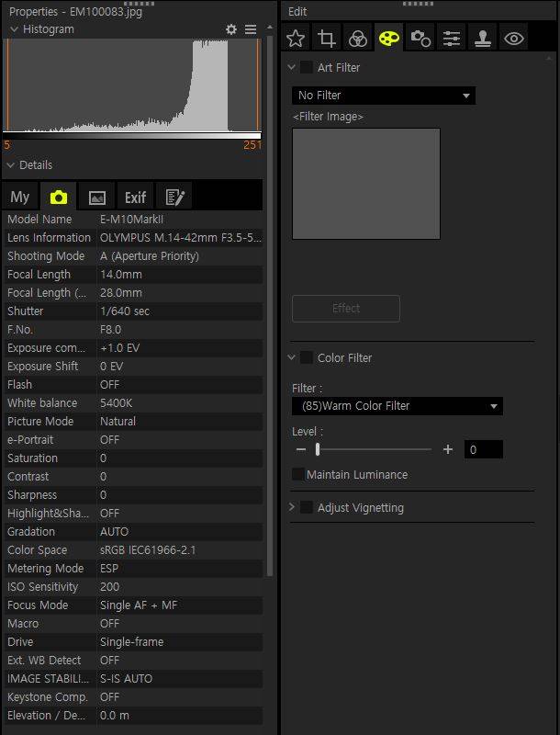Open the histogram hamburger menu
Screen dimensions: 560x735
point(251,29)
